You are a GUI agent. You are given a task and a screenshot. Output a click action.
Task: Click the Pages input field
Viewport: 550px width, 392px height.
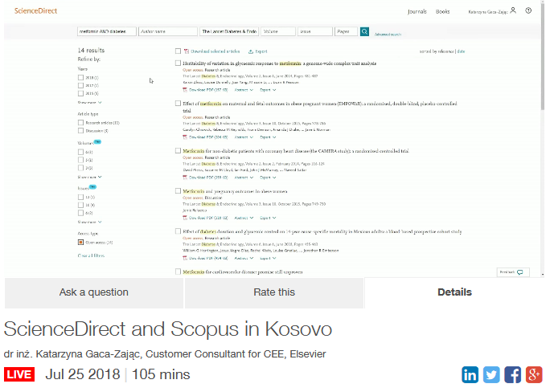tap(346, 31)
